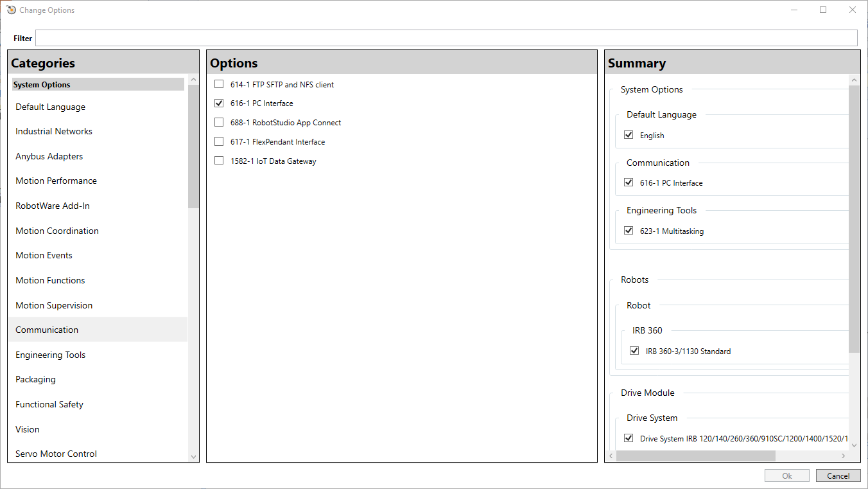Image resolution: width=868 pixels, height=489 pixels.
Task: Toggle IRB 360-3/1130 Standard checkbox
Action: tap(634, 351)
